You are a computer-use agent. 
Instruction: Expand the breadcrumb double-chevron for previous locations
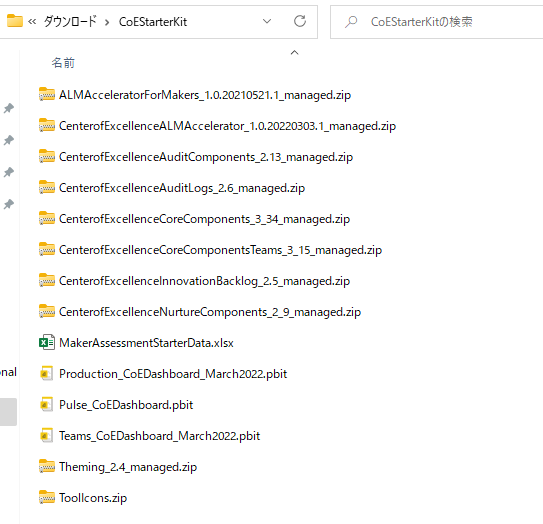click(x=32, y=22)
